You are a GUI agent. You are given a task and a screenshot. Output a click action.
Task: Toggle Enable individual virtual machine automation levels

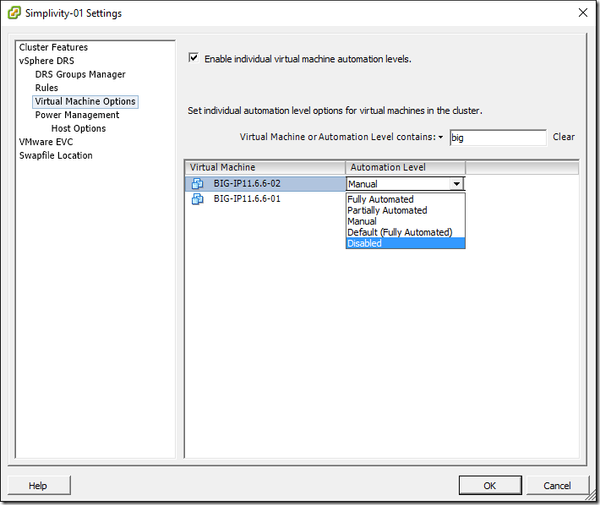pyautogui.click(x=194, y=59)
